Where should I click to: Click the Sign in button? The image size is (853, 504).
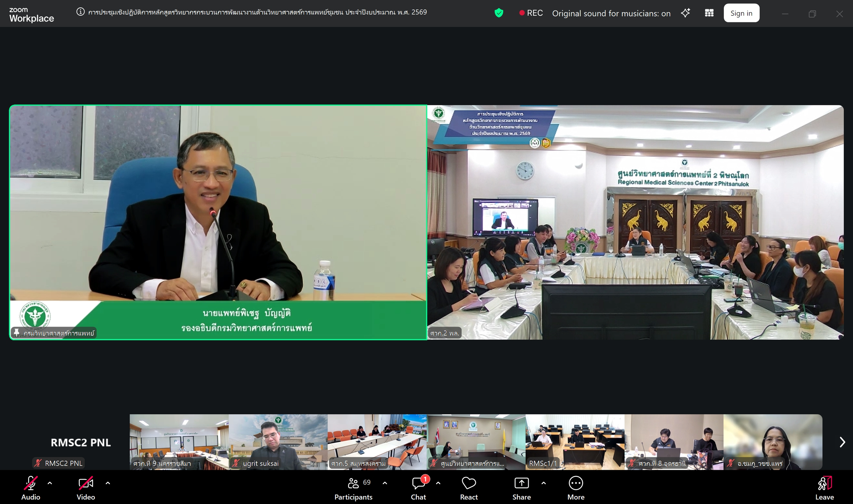point(741,13)
